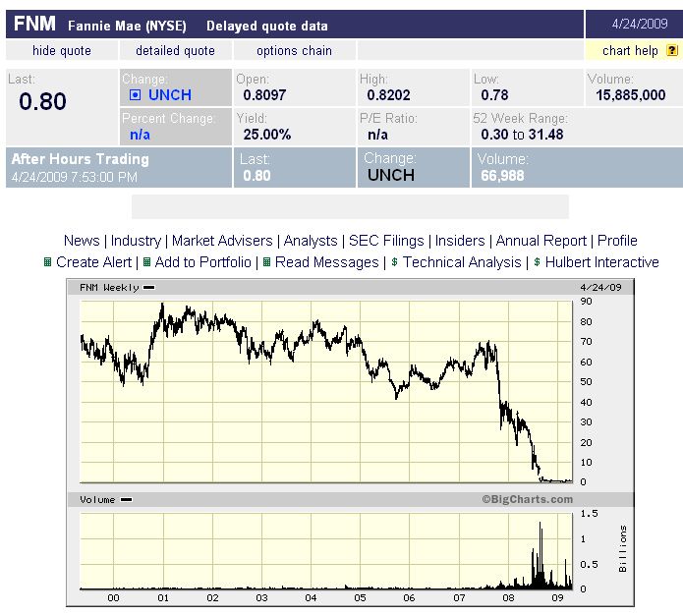Click the chart help question mark icon
Viewport: 683px width, 616px height.
(x=672, y=50)
